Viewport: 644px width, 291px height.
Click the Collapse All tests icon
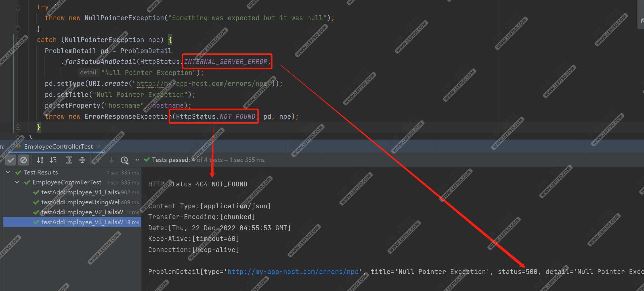click(82, 160)
